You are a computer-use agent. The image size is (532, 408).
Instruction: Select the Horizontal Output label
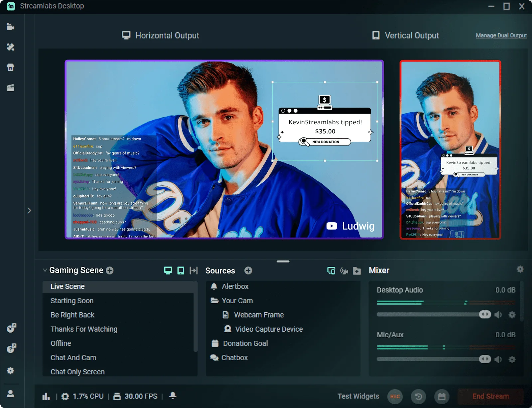161,36
